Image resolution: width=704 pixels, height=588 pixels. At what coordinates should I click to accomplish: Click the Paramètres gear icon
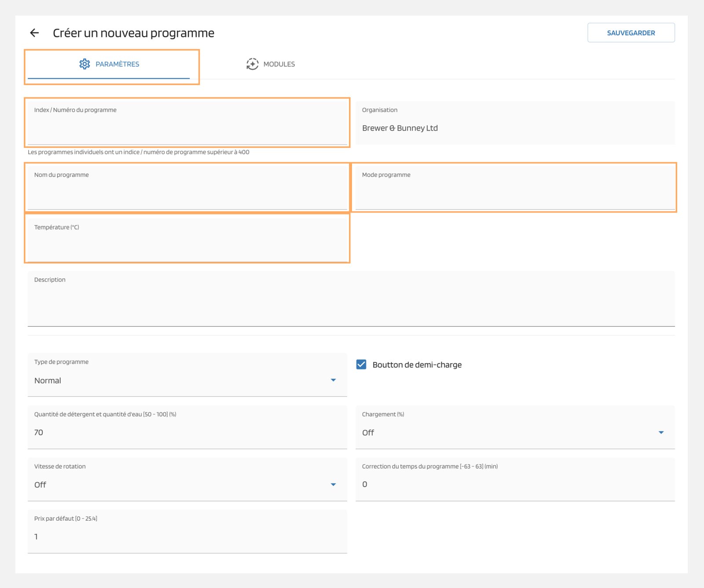84,64
